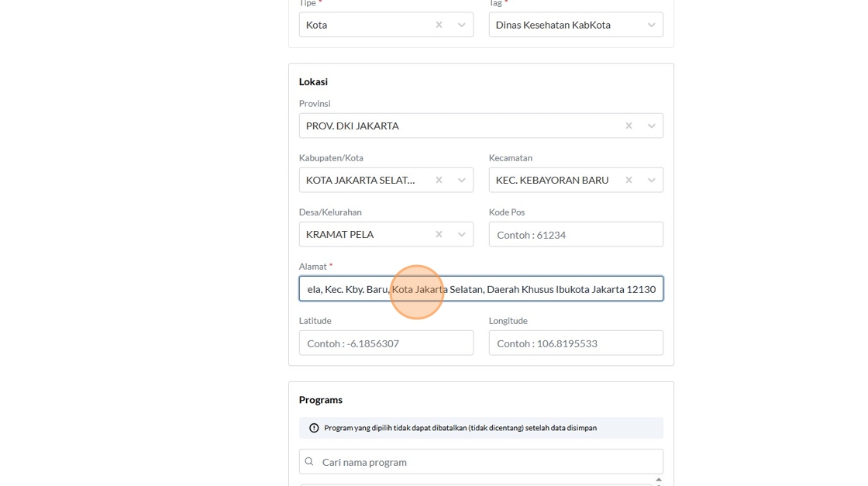Image resolution: width=868 pixels, height=486 pixels.
Task: Click the search icon in Programs
Action: tap(309, 462)
